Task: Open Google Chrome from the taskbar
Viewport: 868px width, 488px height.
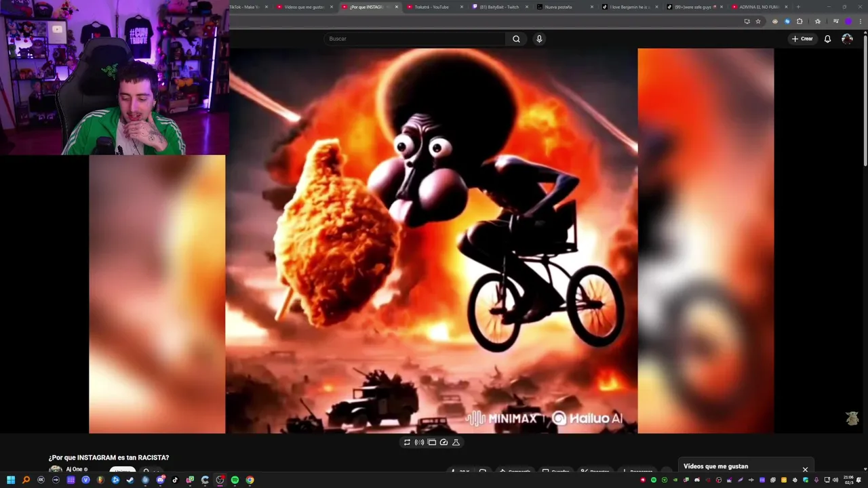Action: click(x=250, y=480)
